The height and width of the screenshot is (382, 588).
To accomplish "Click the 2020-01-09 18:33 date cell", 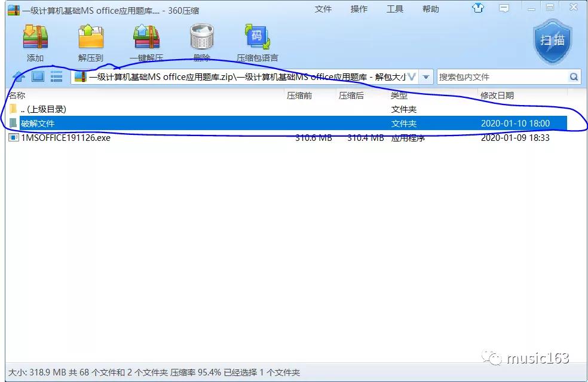I will coord(515,137).
